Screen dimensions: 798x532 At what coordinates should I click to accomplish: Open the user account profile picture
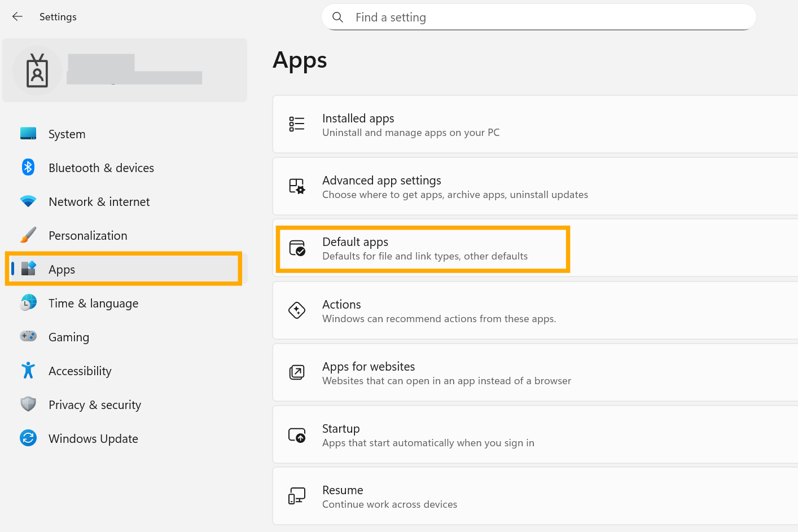pyautogui.click(x=37, y=71)
